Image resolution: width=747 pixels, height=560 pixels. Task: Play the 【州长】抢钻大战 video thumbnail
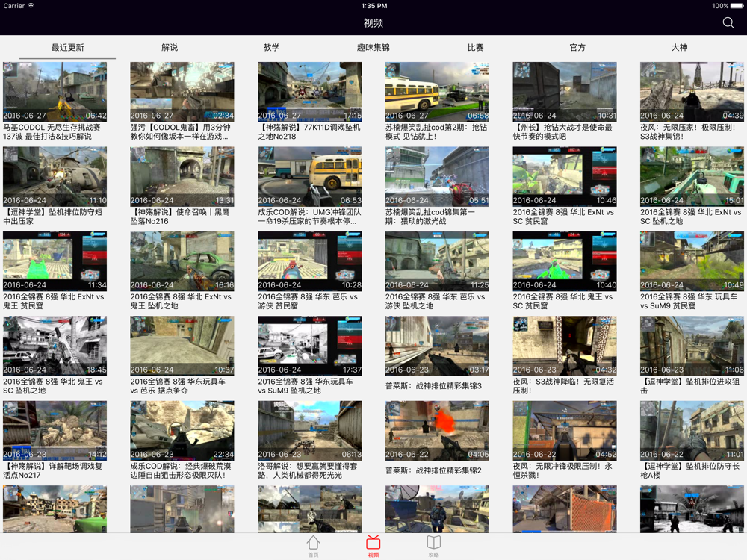[565, 91]
